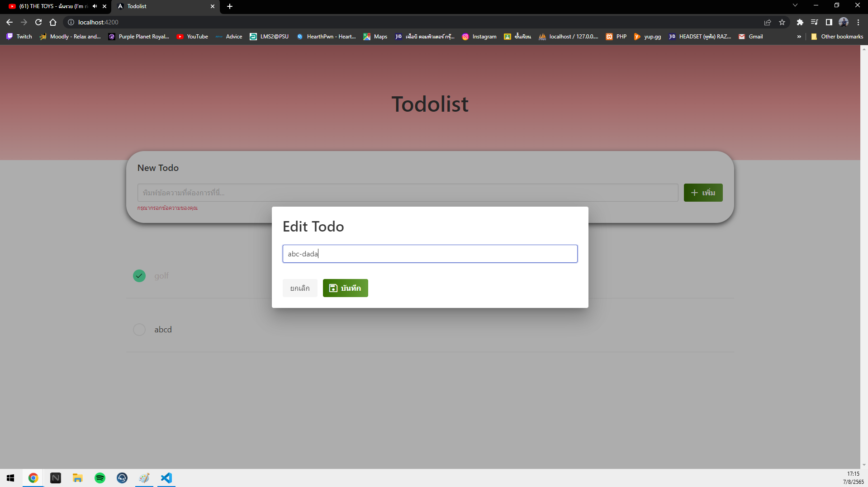Viewport: 868px width, 487px height.
Task: Click the Edit Todo text field containing abc-dada
Action: point(430,254)
